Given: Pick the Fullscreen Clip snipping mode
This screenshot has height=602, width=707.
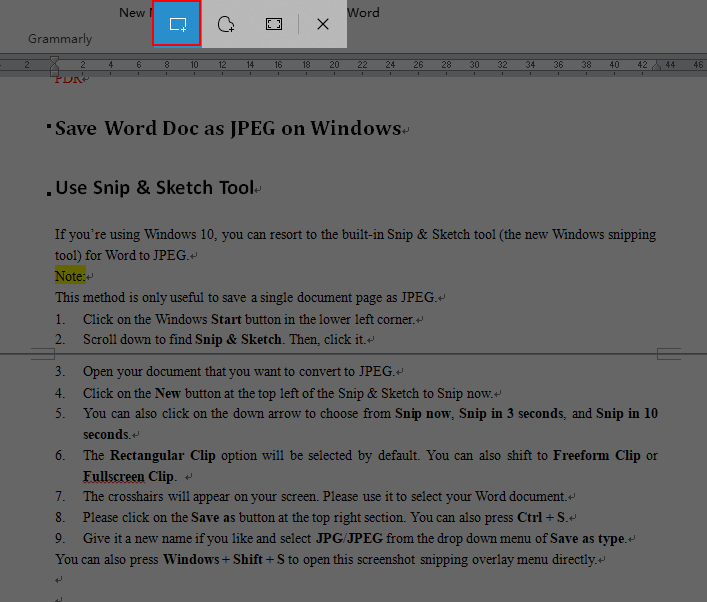Looking at the screenshot, I should click(274, 24).
